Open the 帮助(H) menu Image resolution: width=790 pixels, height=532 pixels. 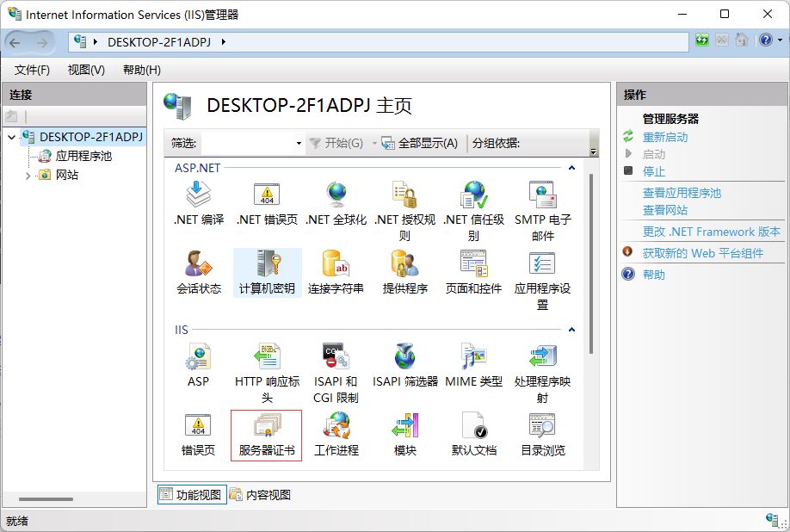(142, 70)
